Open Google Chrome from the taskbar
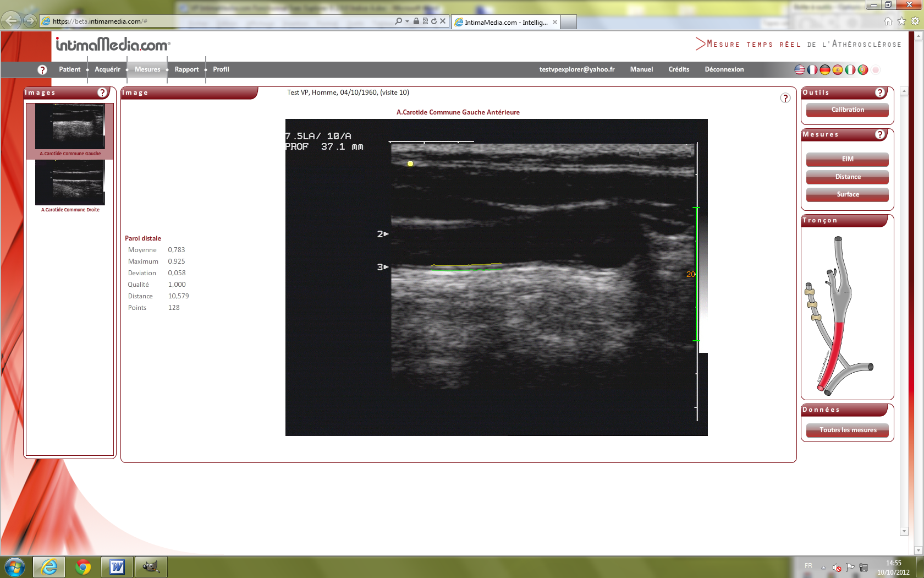 click(x=83, y=566)
